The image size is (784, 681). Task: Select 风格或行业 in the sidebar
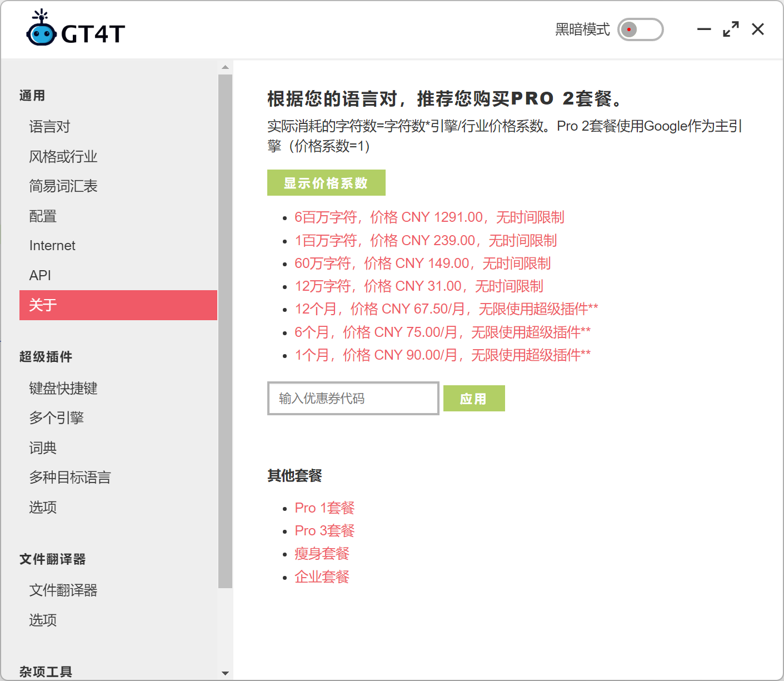coord(63,157)
